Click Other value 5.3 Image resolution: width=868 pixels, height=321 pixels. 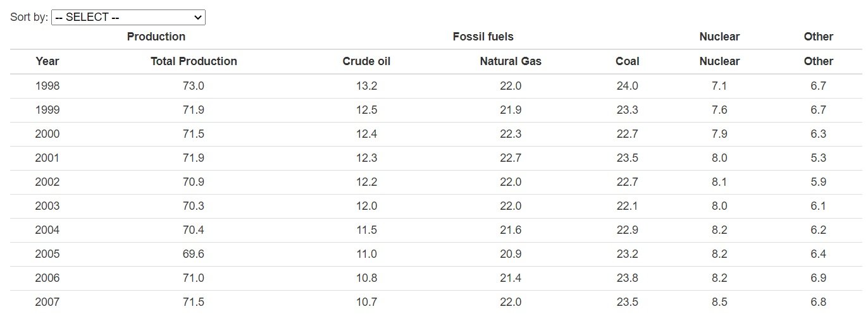tap(818, 158)
